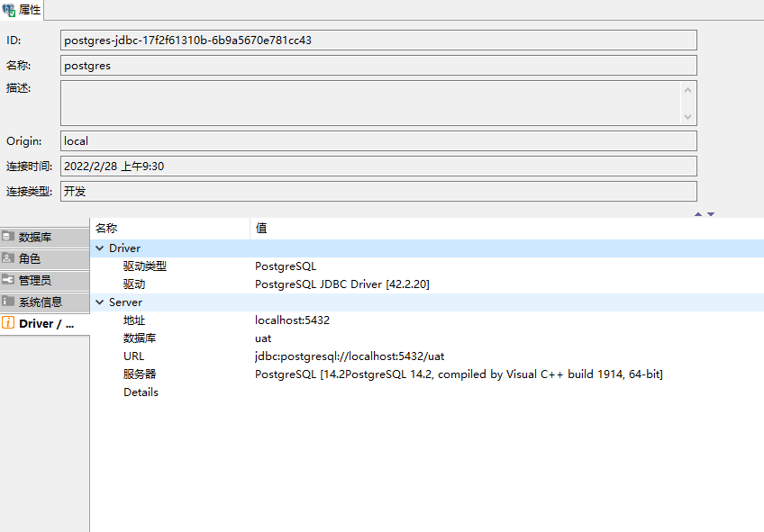Click the value localhost:5432
The width and height of the screenshot is (764, 532).
(x=292, y=320)
